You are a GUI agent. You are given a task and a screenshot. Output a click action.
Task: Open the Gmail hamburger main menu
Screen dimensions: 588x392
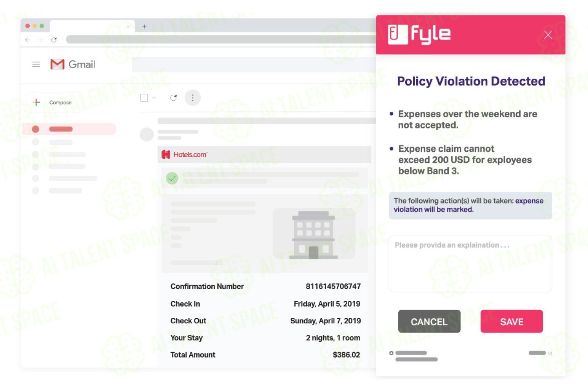point(36,64)
